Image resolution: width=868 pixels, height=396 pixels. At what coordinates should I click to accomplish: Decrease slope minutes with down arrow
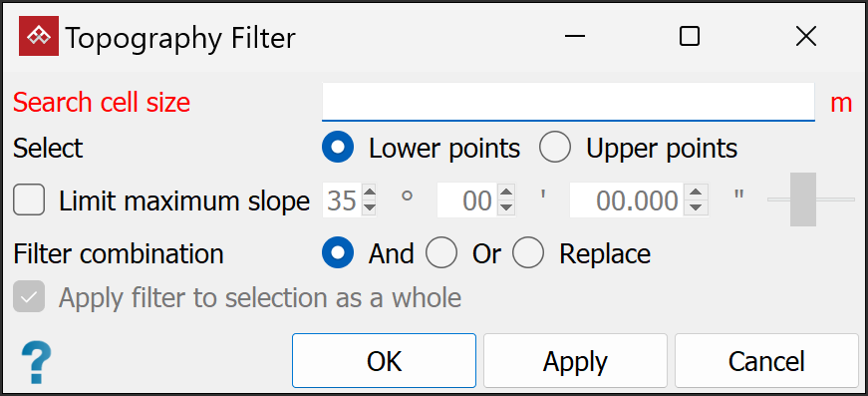pos(506,208)
